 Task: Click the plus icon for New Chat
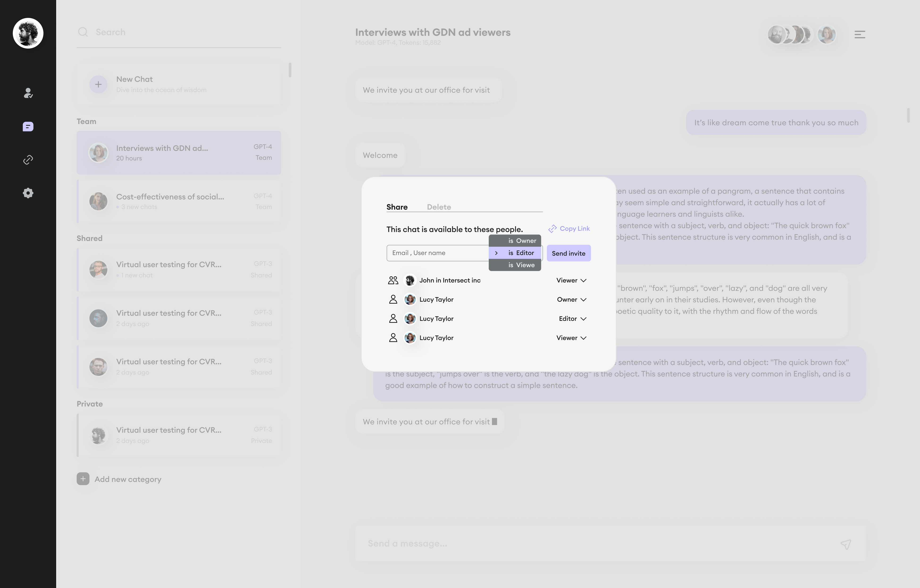click(x=98, y=84)
